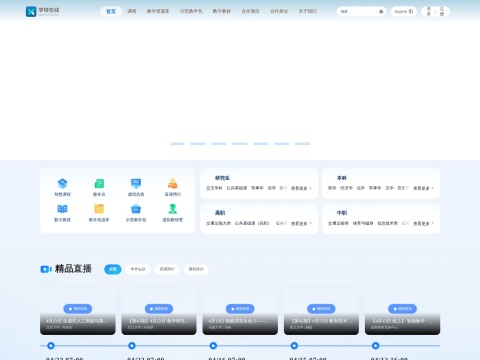Screen dimensions: 480x360
Task: Play replay on the 4月23日 live card
Action: (x=78, y=309)
